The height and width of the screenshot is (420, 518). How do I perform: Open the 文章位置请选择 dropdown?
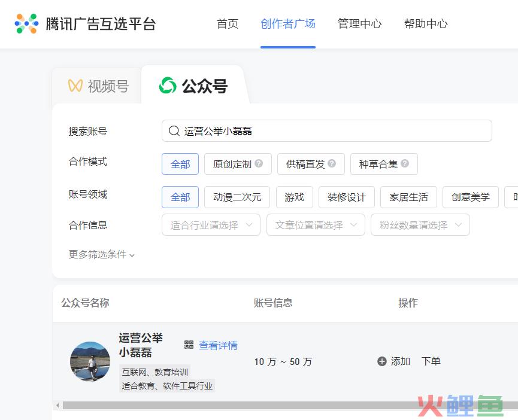point(316,225)
